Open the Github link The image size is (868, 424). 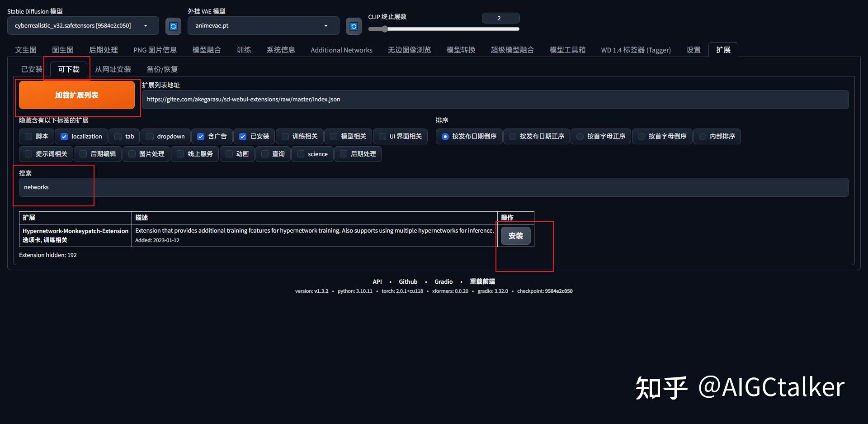(x=408, y=281)
